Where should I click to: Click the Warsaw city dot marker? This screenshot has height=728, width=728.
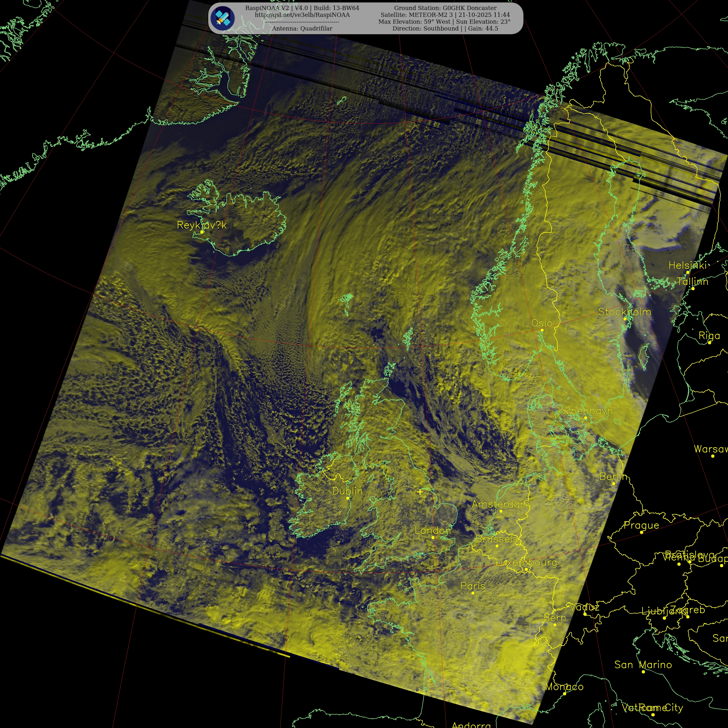coord(713,456)
